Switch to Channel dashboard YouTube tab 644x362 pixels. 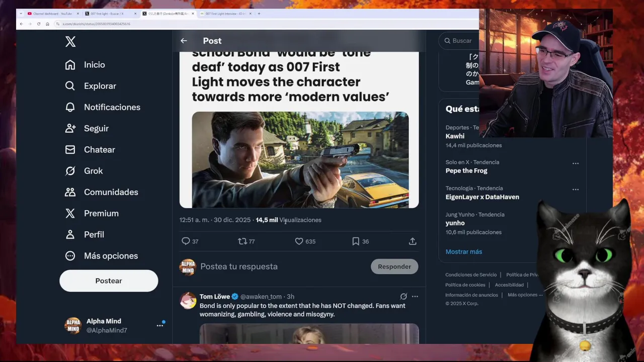point(50,14)
